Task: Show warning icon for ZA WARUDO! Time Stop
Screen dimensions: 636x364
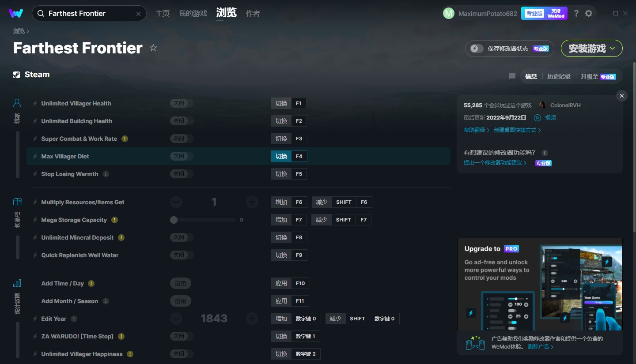Action: [x=121, y=336]
